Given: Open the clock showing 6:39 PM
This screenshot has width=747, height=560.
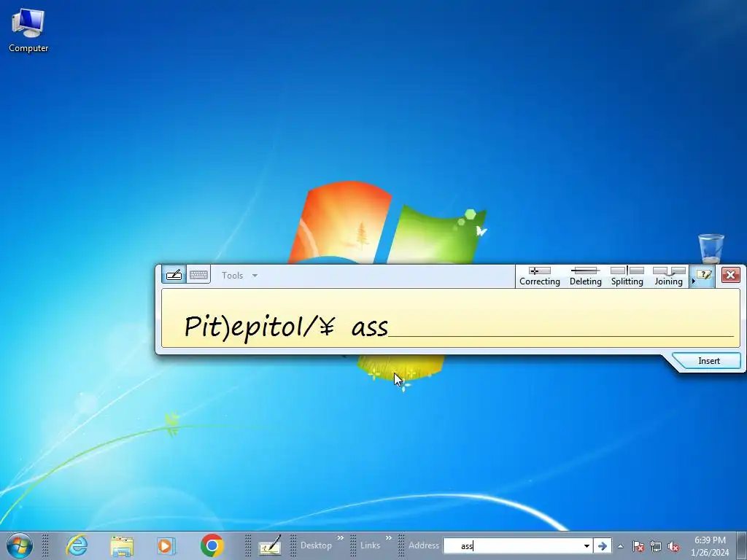Looking at the screenshot, I should pyautogui.click(x=710, y=546).
